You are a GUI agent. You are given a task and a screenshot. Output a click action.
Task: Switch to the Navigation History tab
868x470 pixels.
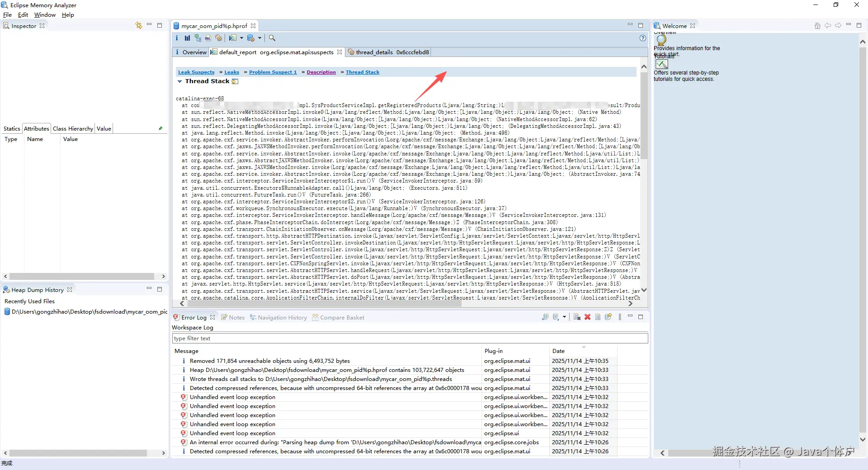click(x=278, y=317)
